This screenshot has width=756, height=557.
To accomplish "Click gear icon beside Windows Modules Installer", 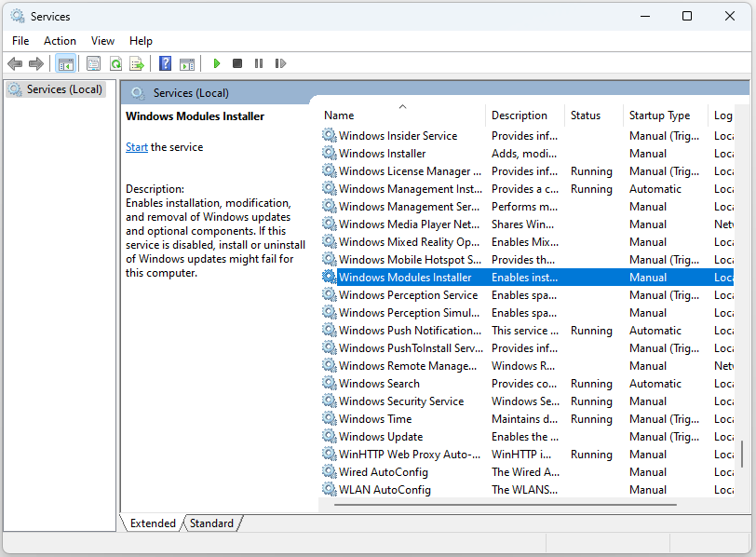I will (330, 278).
